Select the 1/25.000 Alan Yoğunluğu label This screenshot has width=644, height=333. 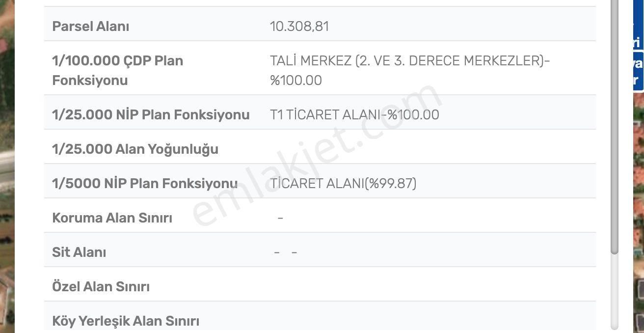[135, 149]
